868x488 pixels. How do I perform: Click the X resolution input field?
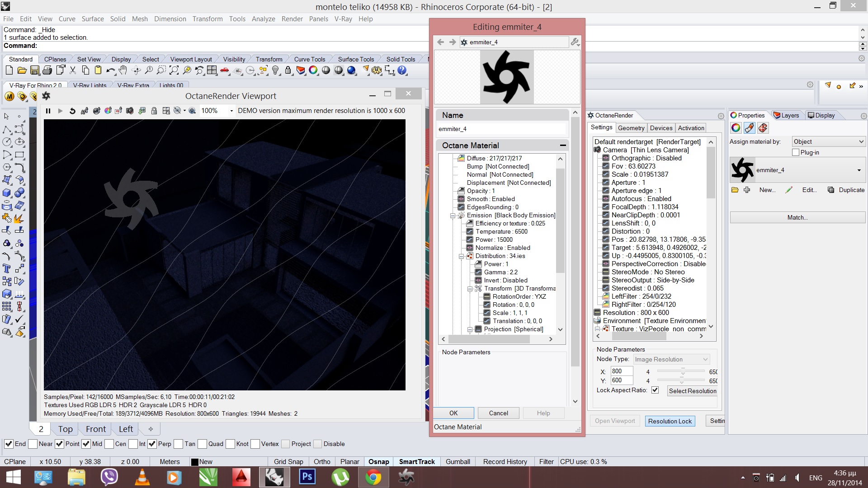(621, 371)
